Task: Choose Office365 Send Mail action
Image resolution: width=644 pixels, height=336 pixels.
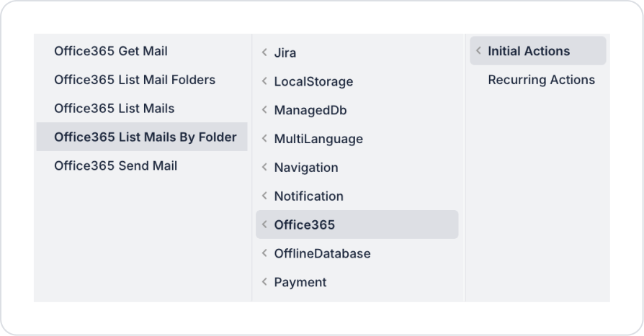Action: pyautogui.click(x=142, y=165)
